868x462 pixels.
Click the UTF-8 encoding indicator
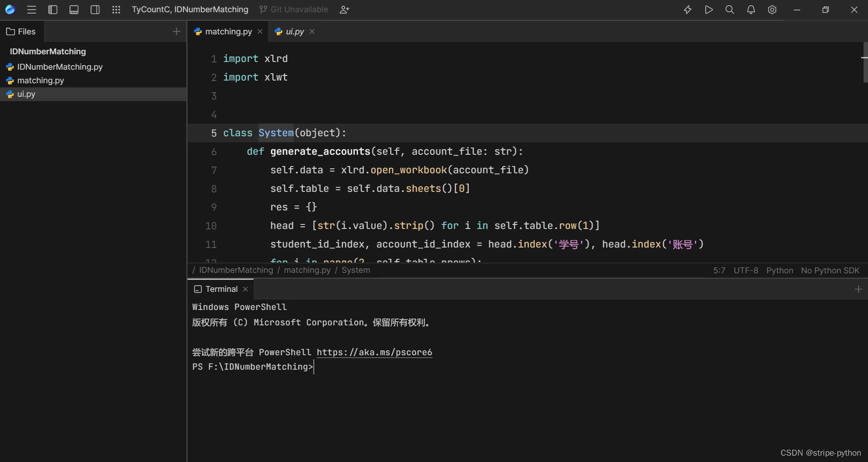coord(746,271)
